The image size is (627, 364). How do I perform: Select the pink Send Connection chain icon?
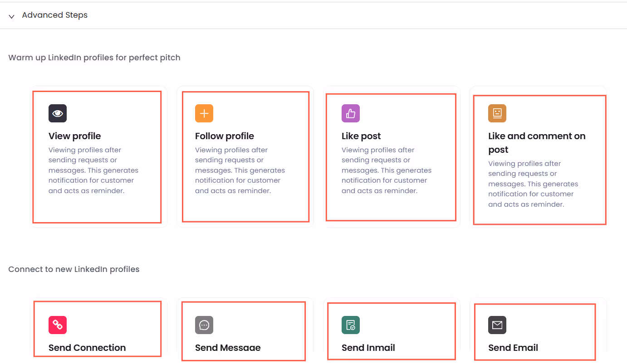pos(57,325)
